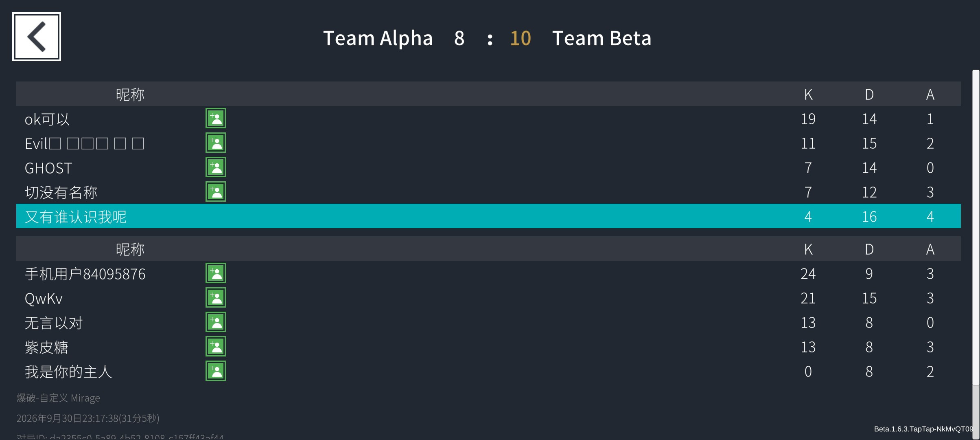Add ok可以 as a friend
The height and width of the screenshot is (440, 980).
(x=216, y=118)
